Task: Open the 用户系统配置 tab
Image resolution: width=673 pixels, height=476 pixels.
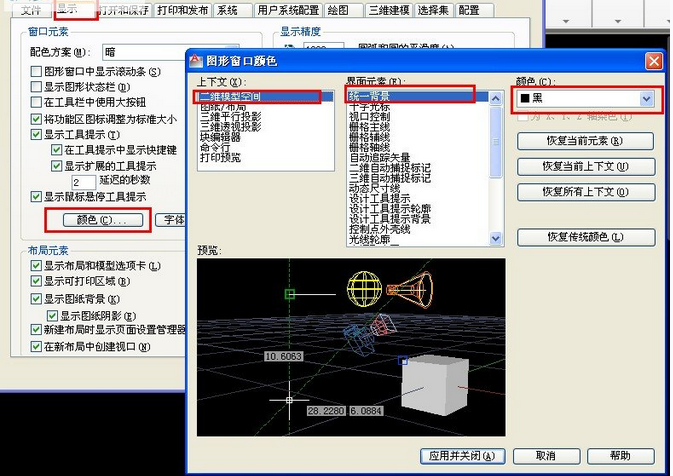Action: point(288,10)
